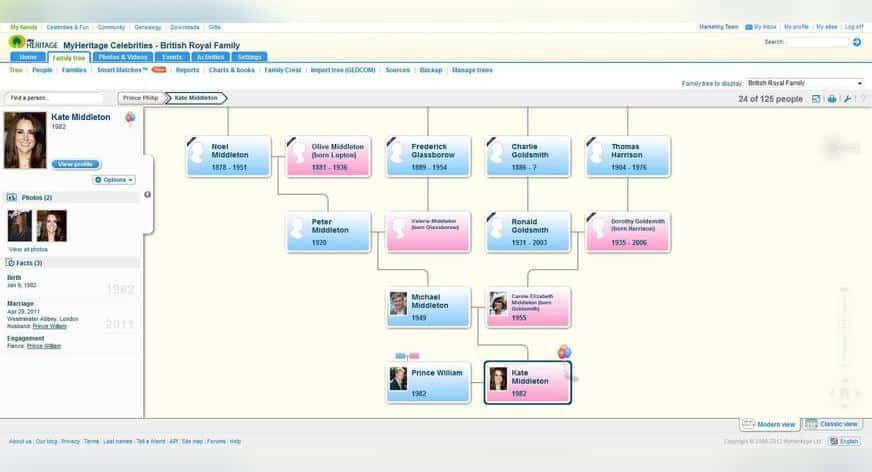The image size is (872, 472).
Task: Click the Photos section camera icon
Action: coord(11,197)
